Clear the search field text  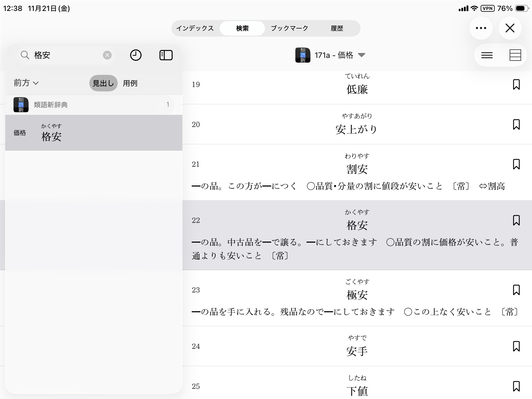point(107,55)
